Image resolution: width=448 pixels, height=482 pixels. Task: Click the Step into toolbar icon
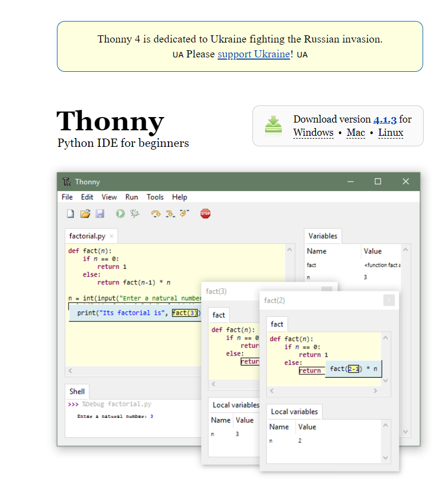click(170, 213)
